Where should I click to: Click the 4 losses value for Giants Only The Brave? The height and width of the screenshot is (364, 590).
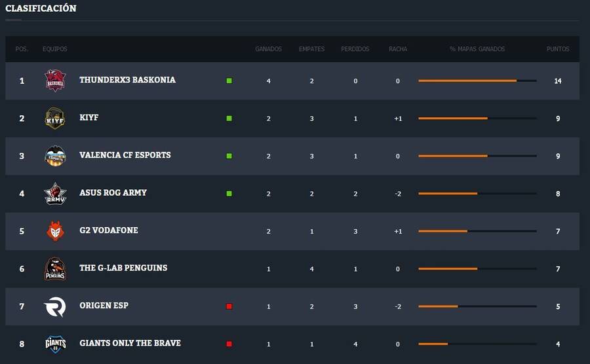pos(355,344)
